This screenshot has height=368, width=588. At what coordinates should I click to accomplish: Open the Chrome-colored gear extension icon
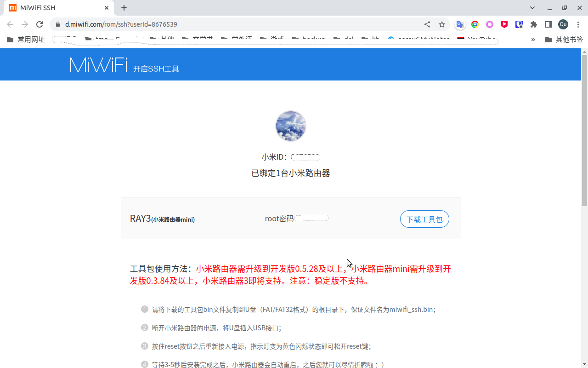tap(475, 24)
